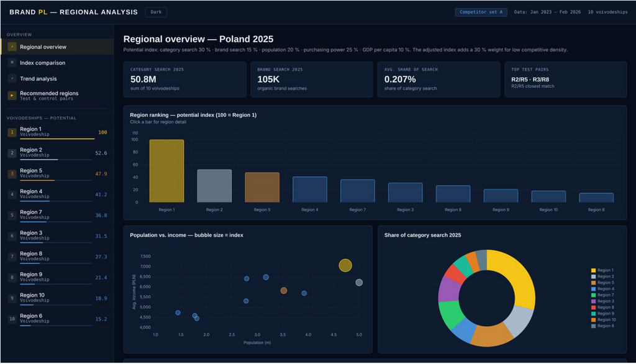Select Region 2 voivodeship in sidebar
The height and width of the screenshot is (364, 636).
click(57, 153)
